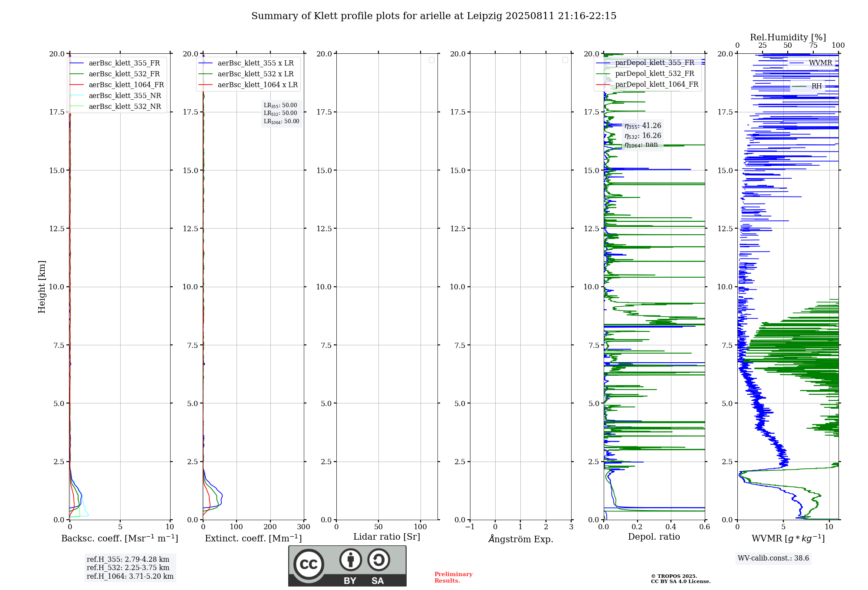Click the empty legend box in Ångström panel

[565, 60]
